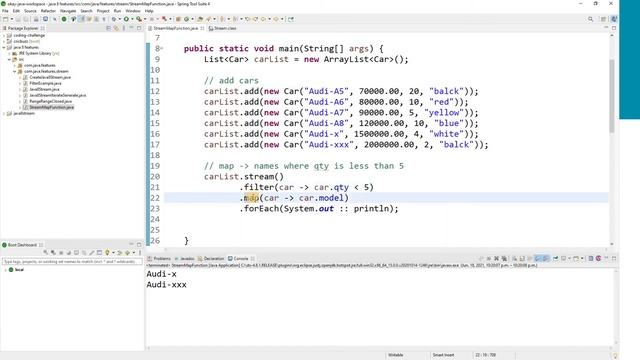Switch to the Declaration tab

tap(211, 258)
